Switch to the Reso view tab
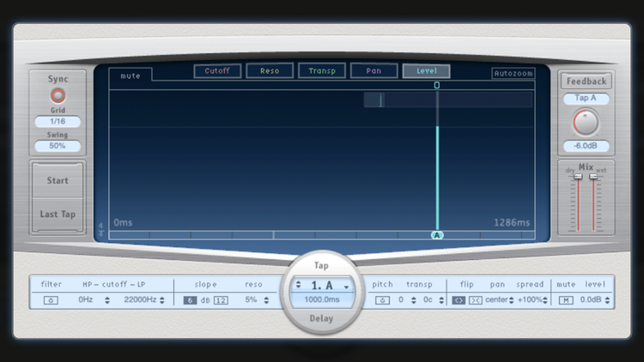Screen dimensions: 644x362 coord(270,70)
